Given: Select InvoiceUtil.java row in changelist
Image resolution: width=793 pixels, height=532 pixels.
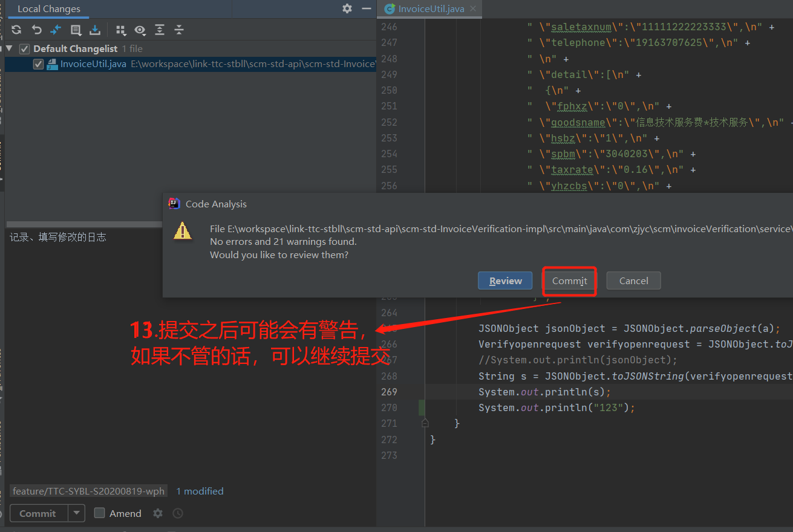Looking at the screenshot, I should (190, 64).
